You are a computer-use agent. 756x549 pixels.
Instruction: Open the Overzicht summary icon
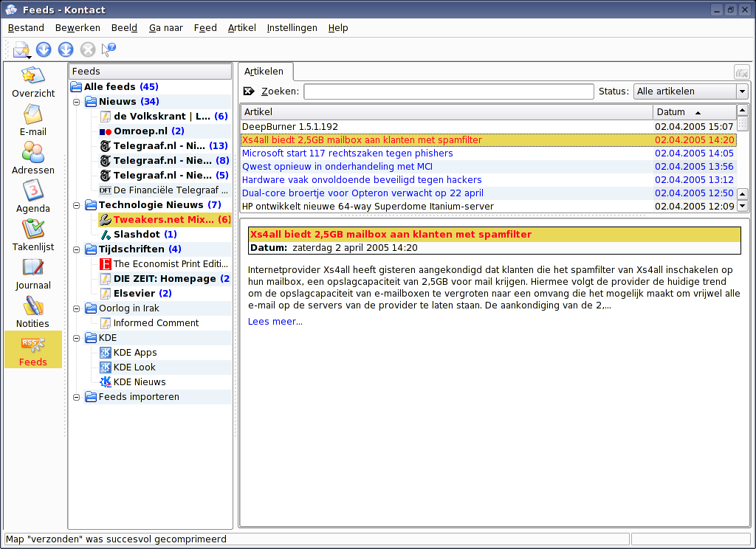click(x=32, y=76)
